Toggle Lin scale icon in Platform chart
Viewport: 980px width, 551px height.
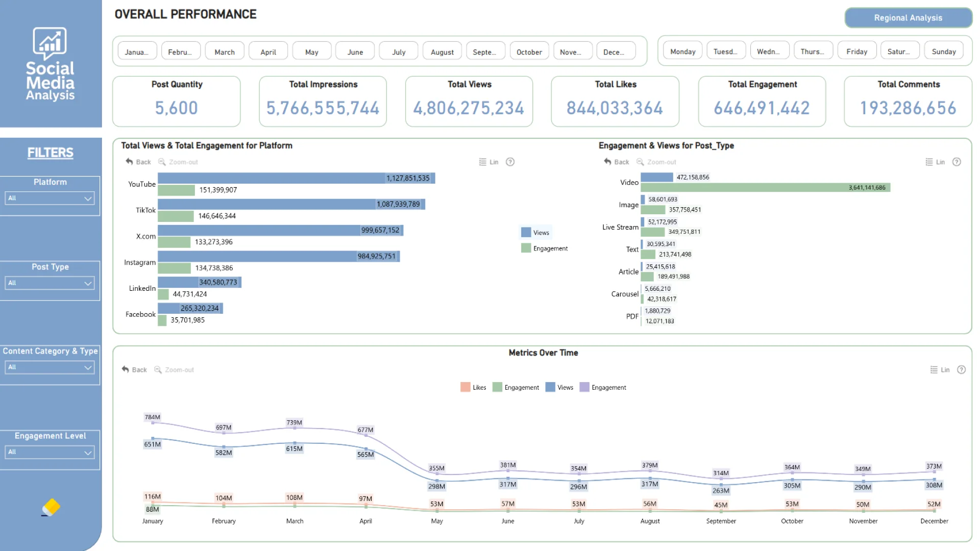pyautogui.click(x=482, y=162)
